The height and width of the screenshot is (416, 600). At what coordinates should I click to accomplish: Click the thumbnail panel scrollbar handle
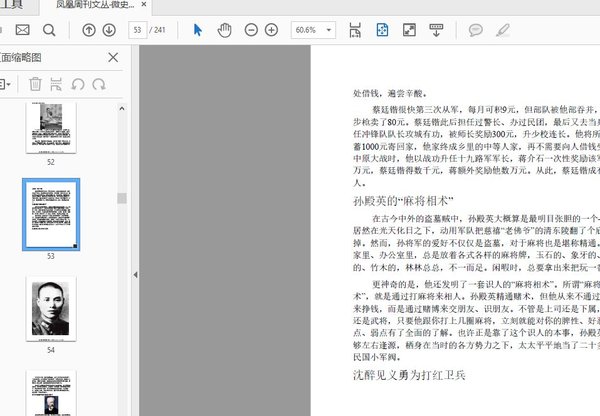click(x=122, y=198)
